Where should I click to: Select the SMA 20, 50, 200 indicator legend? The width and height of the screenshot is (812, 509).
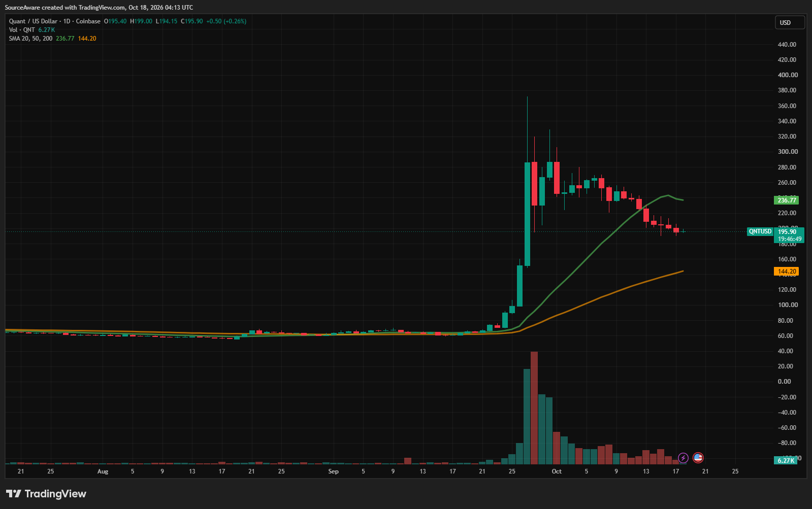click(x=30, y=39)
